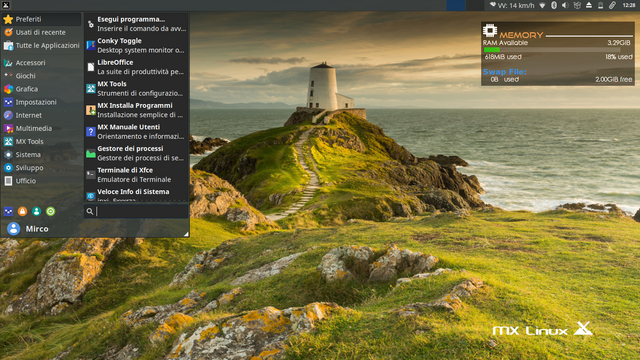The width and height of the screenshot is (640, 360).
Task: Open Tutte le Applicazioni category
Action: pyautogui.click(x=41, y=45)
